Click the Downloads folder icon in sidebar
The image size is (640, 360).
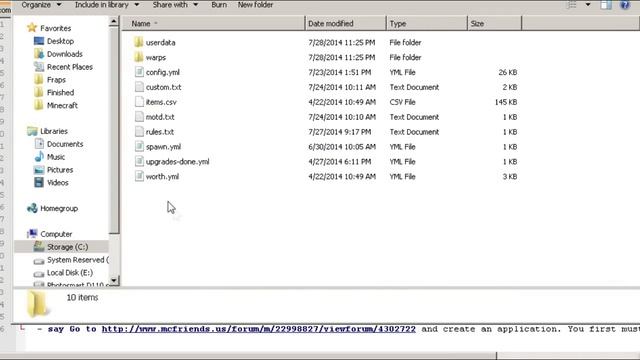point(39,54)
